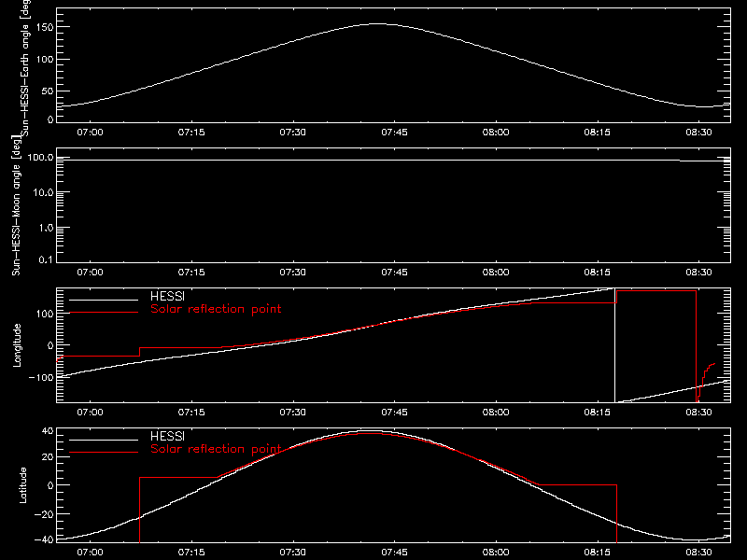
Task: Select the Longitude y-axis title
Action: pos(17,345)
